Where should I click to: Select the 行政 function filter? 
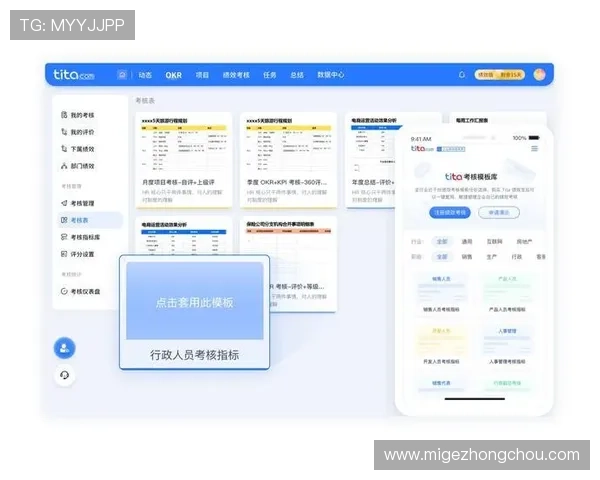tap(517, 256)
